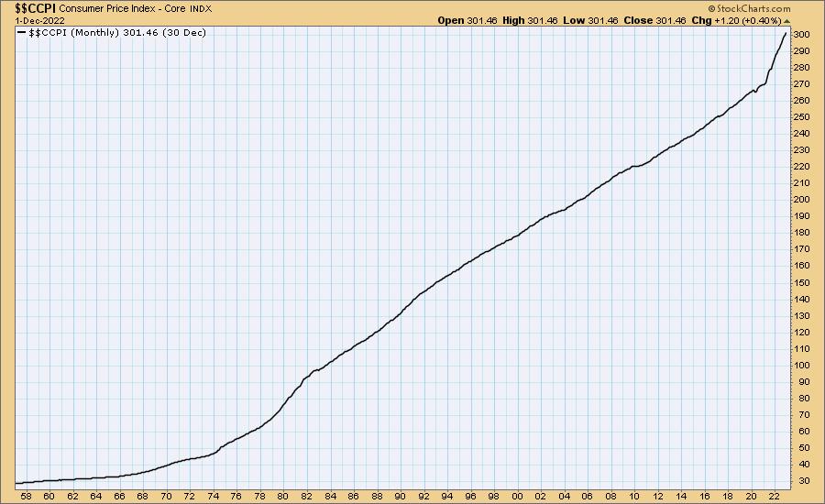Click the year 62 label on time axis

72,496
